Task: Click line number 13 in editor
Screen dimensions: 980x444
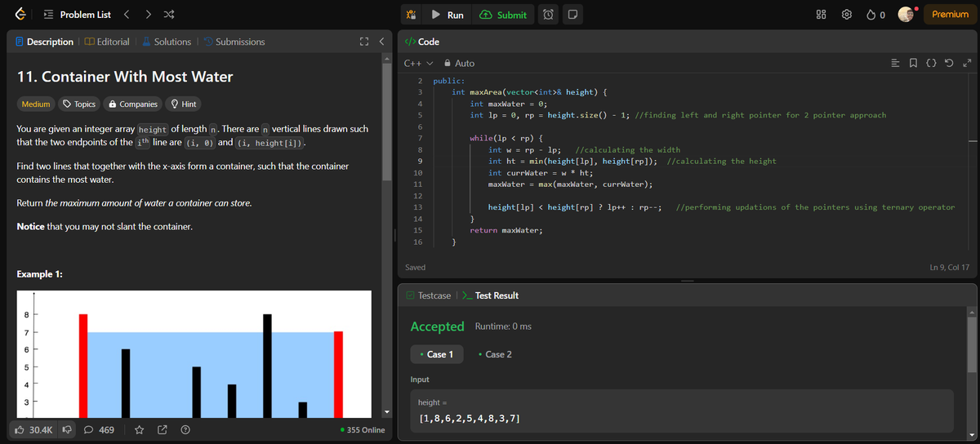Action: click(418, 207)
